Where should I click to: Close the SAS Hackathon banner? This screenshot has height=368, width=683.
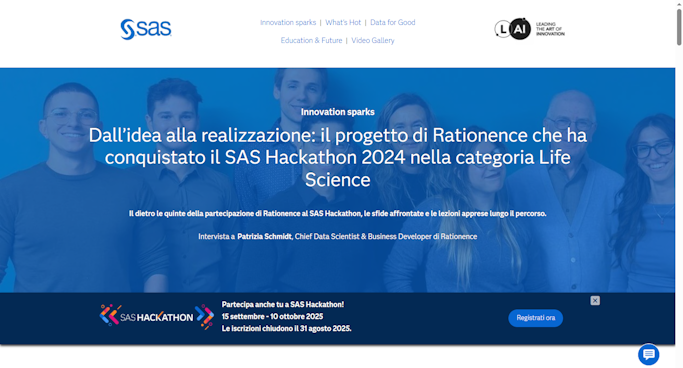(595, 300)
